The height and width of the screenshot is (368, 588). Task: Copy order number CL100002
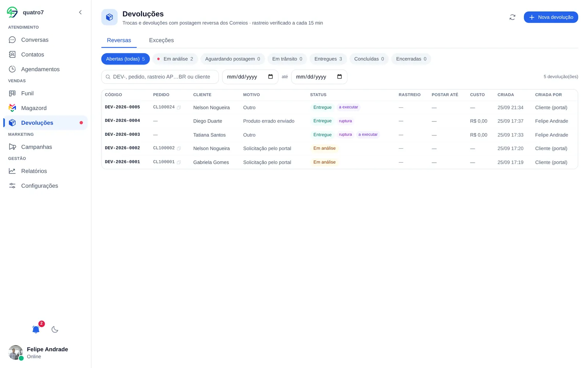(179, 148)
